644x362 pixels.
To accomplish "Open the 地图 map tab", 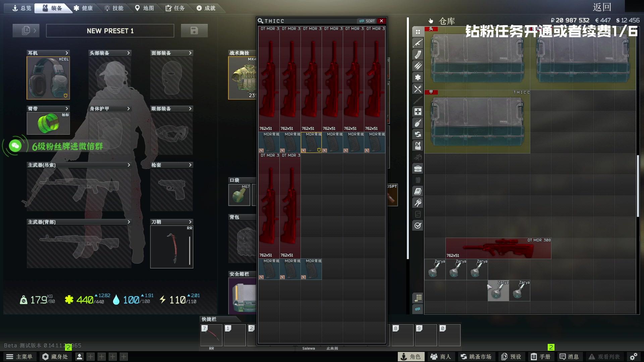I will (x=145, y=8).
